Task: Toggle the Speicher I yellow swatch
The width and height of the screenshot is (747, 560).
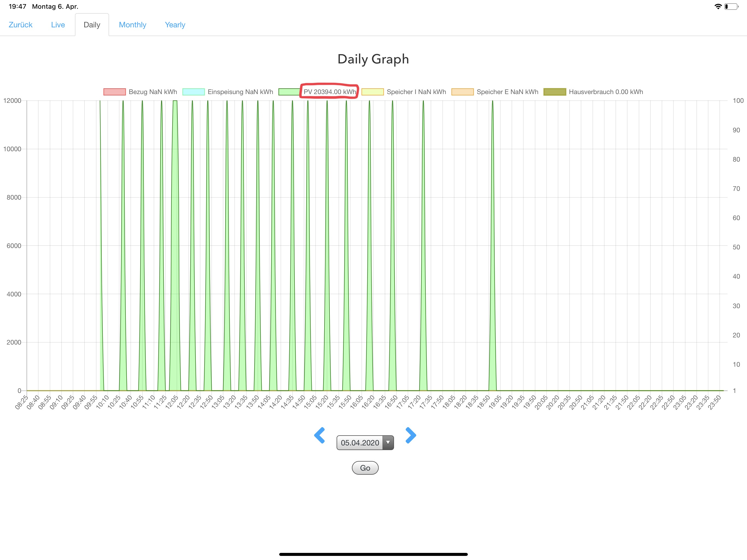Action: pyautogui.click(x=372, y=92)
